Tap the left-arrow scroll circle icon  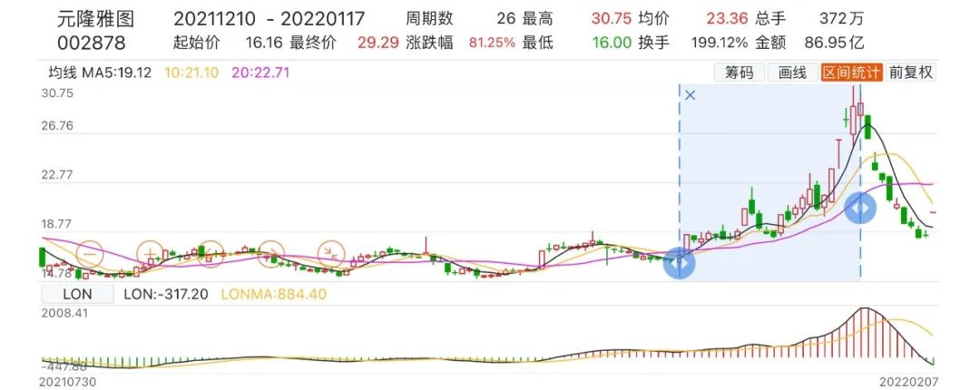click(x=211, y=254)
